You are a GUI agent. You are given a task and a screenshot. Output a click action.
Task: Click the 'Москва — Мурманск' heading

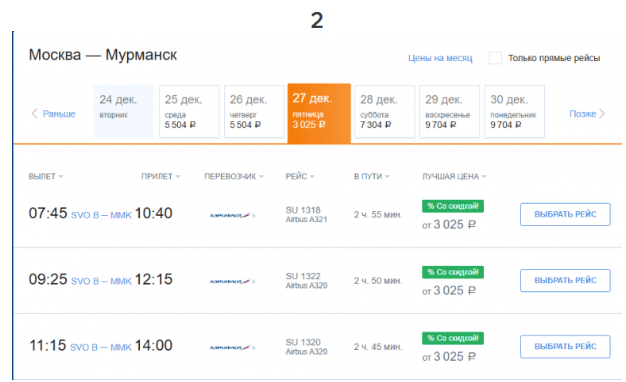(103, 55)
